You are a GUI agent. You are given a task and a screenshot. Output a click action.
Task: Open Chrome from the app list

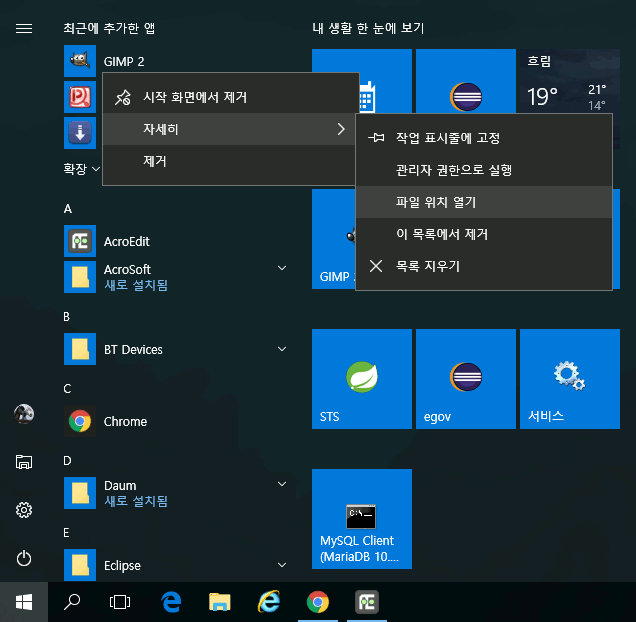click(x=125, y=422)
